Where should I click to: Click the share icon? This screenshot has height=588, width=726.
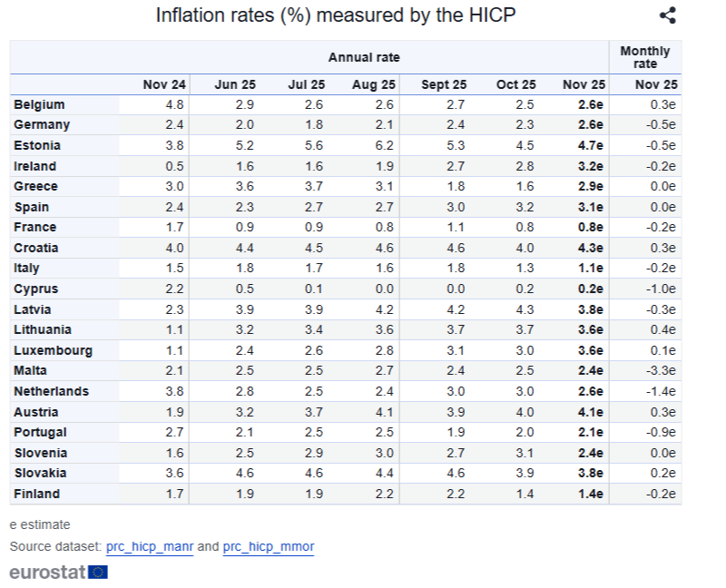click(667, 15)
